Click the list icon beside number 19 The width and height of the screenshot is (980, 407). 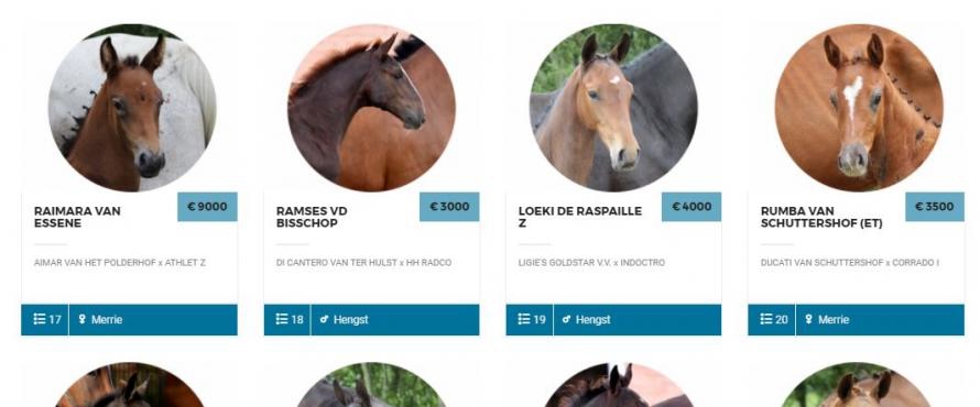[524, 319]
